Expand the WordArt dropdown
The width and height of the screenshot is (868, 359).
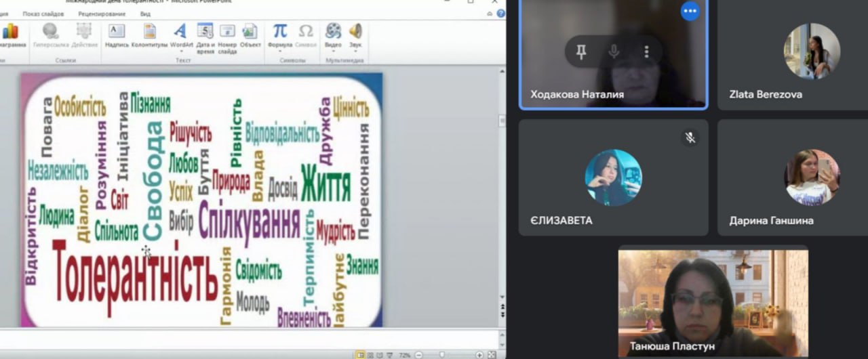click(181, 51)
